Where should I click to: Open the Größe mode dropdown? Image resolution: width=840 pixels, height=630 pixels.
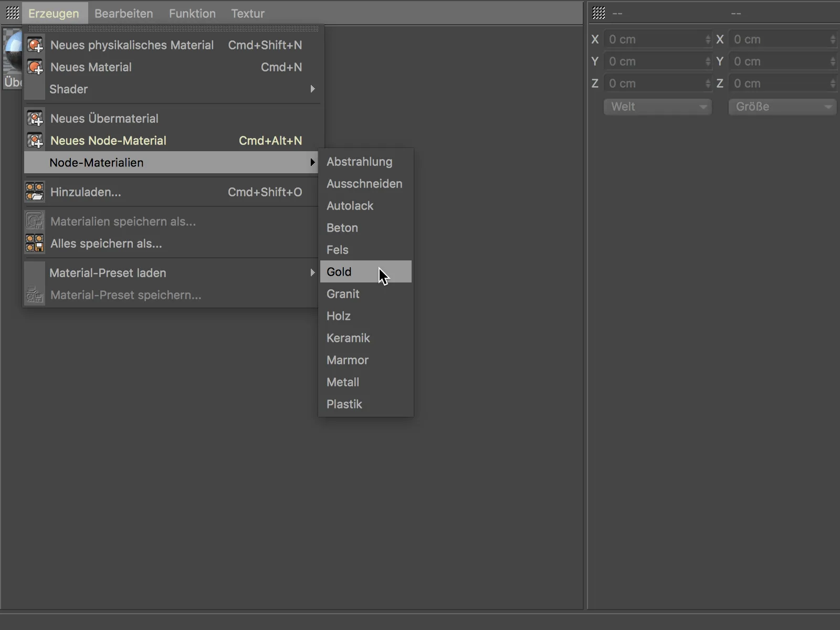pyautogui.click(x=782, y=107)
